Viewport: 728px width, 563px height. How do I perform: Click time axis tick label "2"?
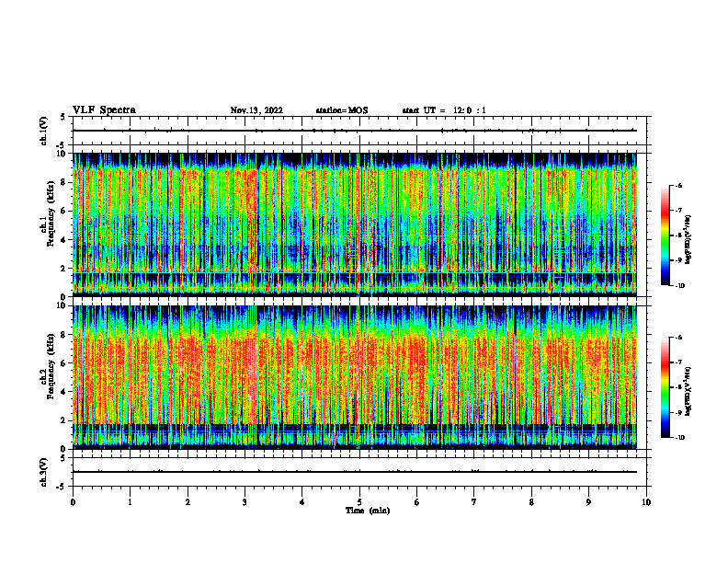pyautogui.click(x=188, y=502)
